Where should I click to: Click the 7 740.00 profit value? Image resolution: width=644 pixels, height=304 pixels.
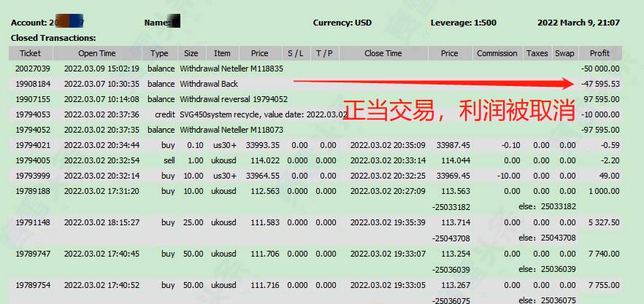tap(604, 254)
